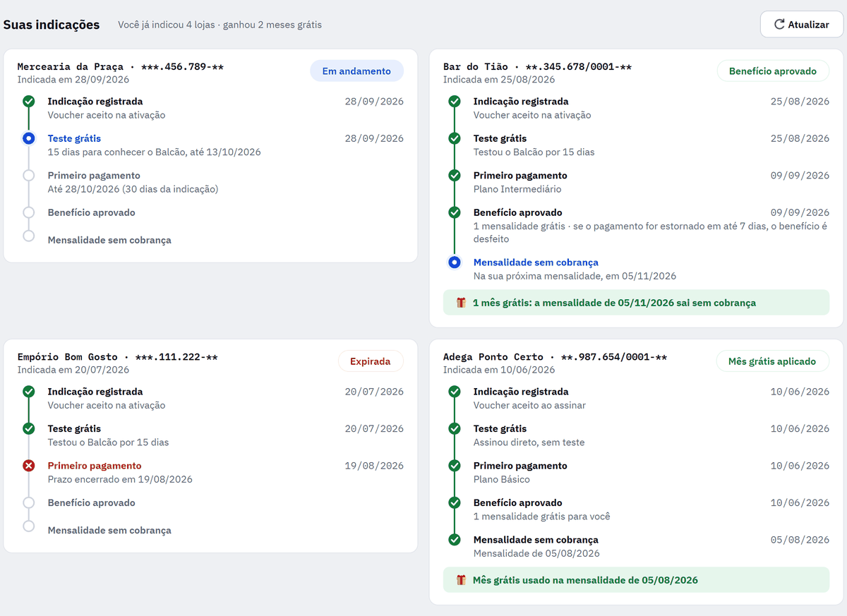The height and width of the screenshot is (616, 847).
Task: Click the 'Plano Intermediário' text
Action: click(517, 189)
